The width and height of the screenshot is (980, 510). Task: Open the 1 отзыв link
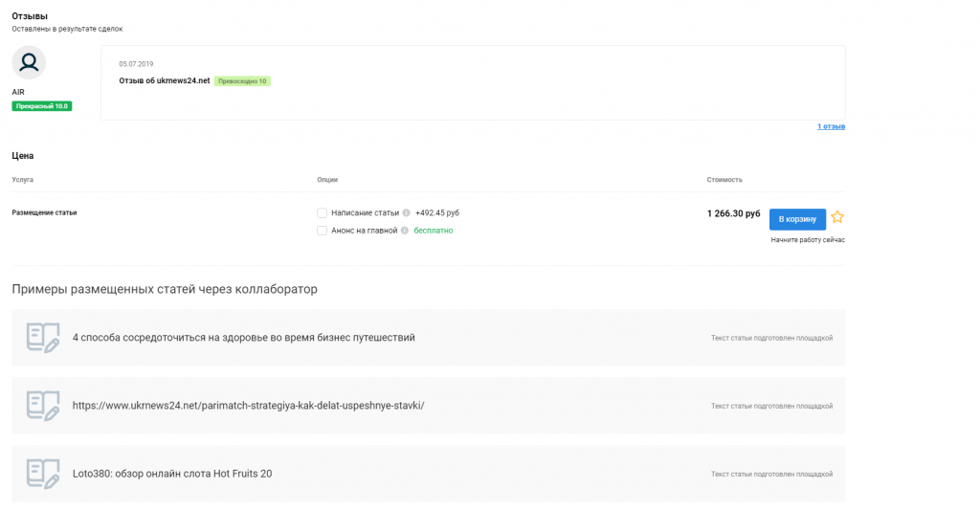click(x=831, y=126)
